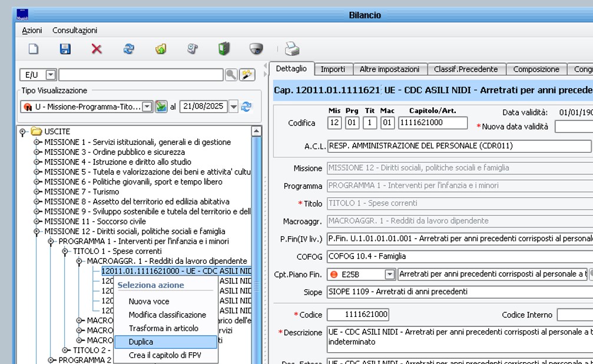
Task: Expand MISSIONE 1 Servizi istituzionali node
Action: coord(37,142)
